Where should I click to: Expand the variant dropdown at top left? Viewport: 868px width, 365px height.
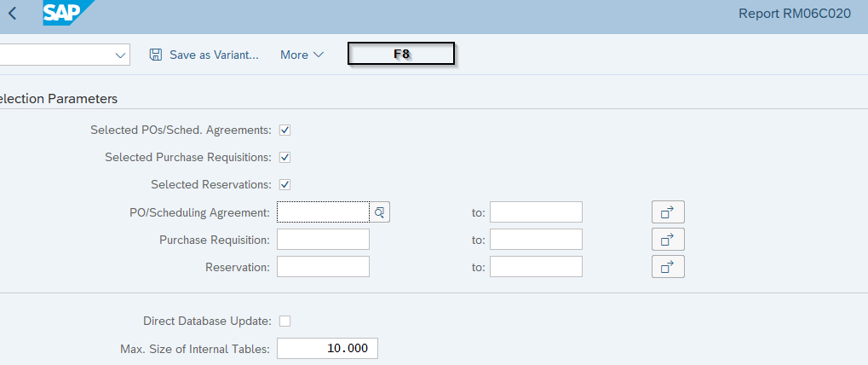pos(119,55)
